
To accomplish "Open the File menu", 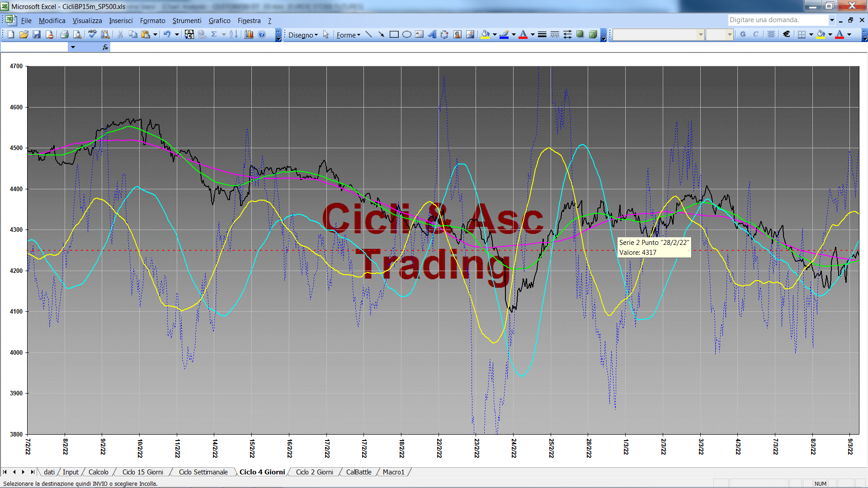I will coord(26,21).
